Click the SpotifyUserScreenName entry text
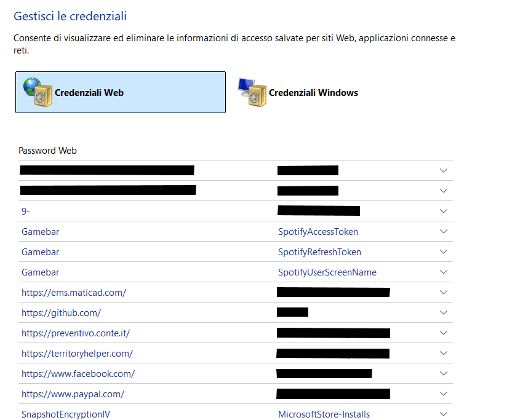Screen dimensions: 515x420 pos(327,272)
